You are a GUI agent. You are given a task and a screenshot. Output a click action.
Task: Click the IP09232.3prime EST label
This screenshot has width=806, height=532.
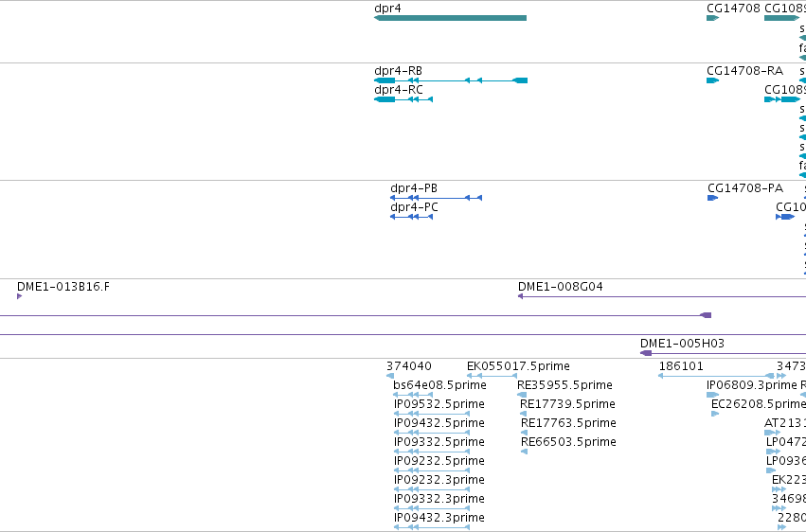[439, 480]
